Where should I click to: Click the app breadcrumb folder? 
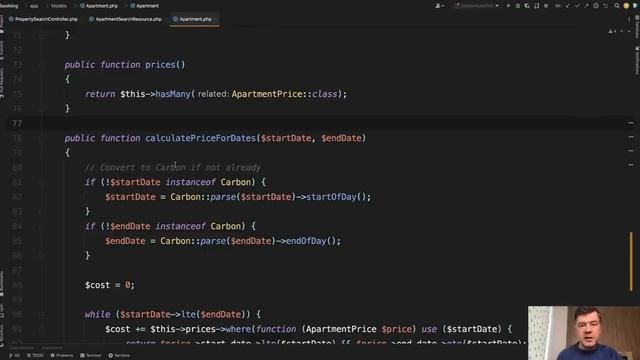(x=34, y=6)
